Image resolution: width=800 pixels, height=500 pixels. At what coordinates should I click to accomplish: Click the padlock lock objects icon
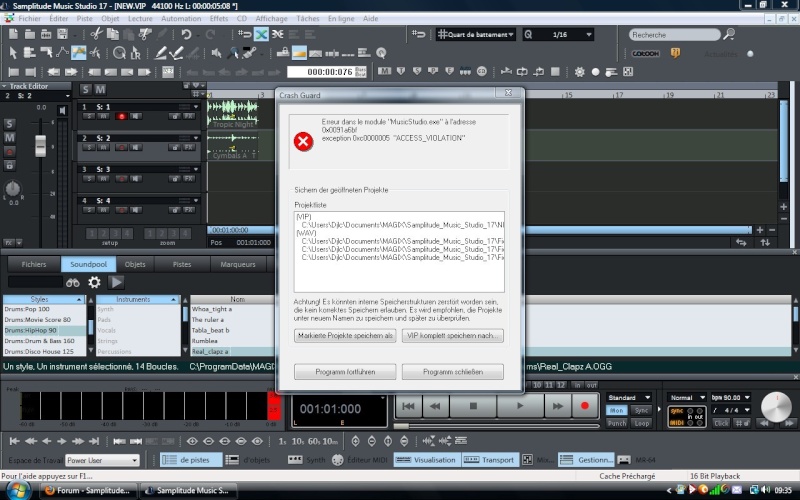click(283, 53)
